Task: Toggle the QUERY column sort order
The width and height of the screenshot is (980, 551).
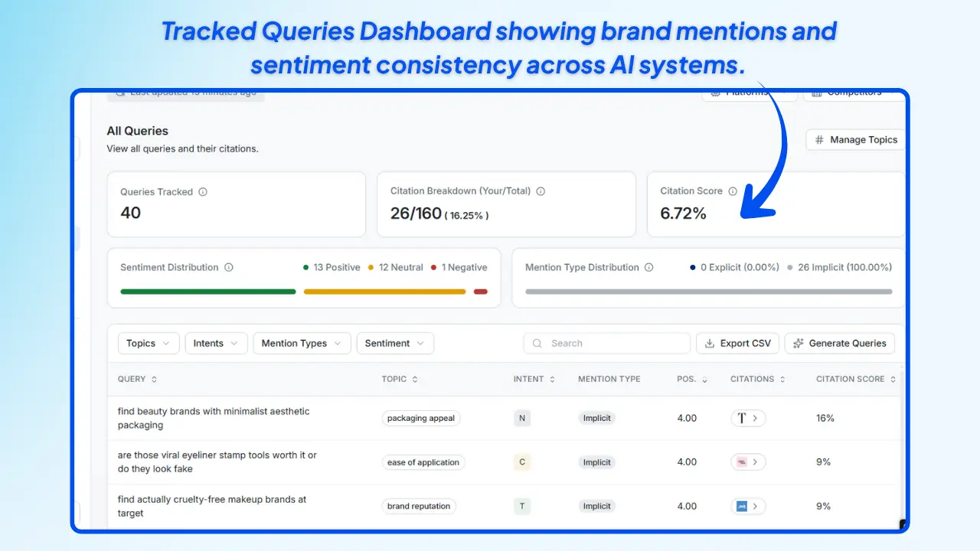Action: [153, 379]
